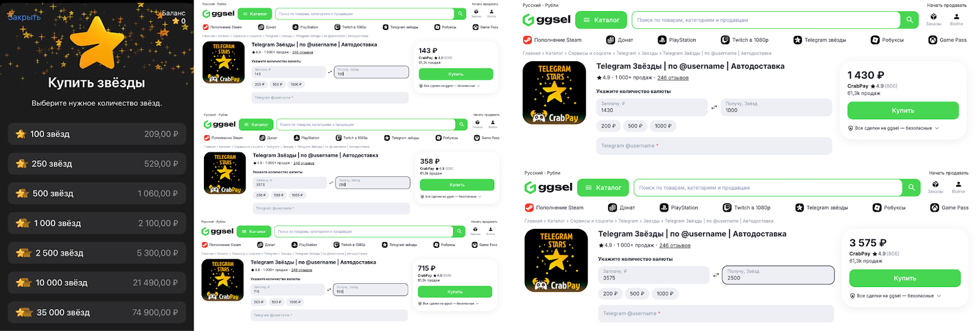Select the 1 000 звёзд package for 2 100,00 ₽
The height and width of the screenshot is (331, 980).
pos(97,223)
